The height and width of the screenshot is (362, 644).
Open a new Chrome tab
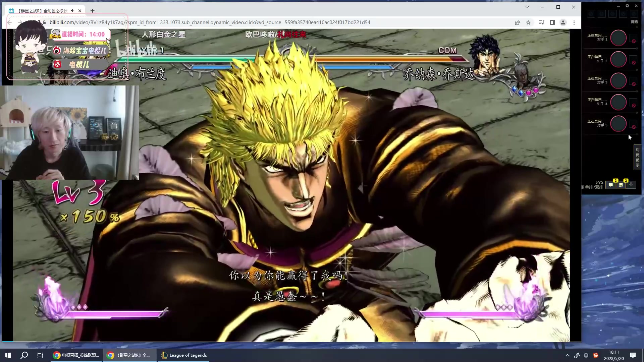click(93, 11)
